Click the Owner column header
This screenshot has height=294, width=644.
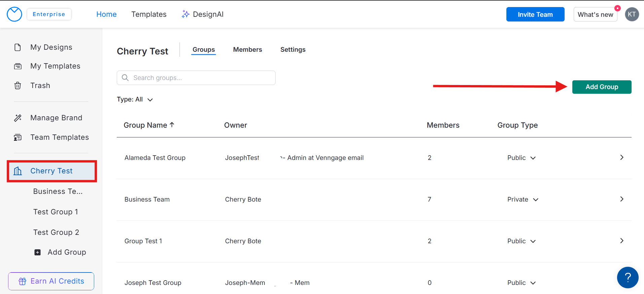point(236,125)
